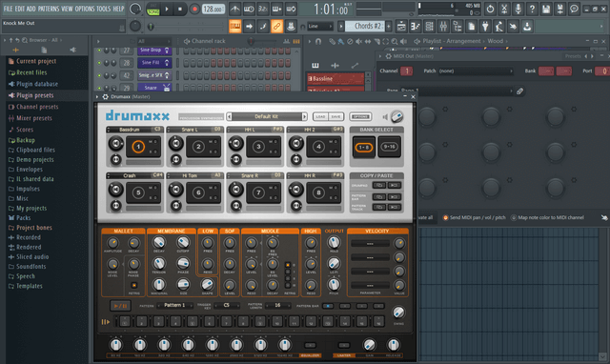Select the Playlist zoom tool
The width and height of the screenshot is (610, 364).
pos(395,41)
